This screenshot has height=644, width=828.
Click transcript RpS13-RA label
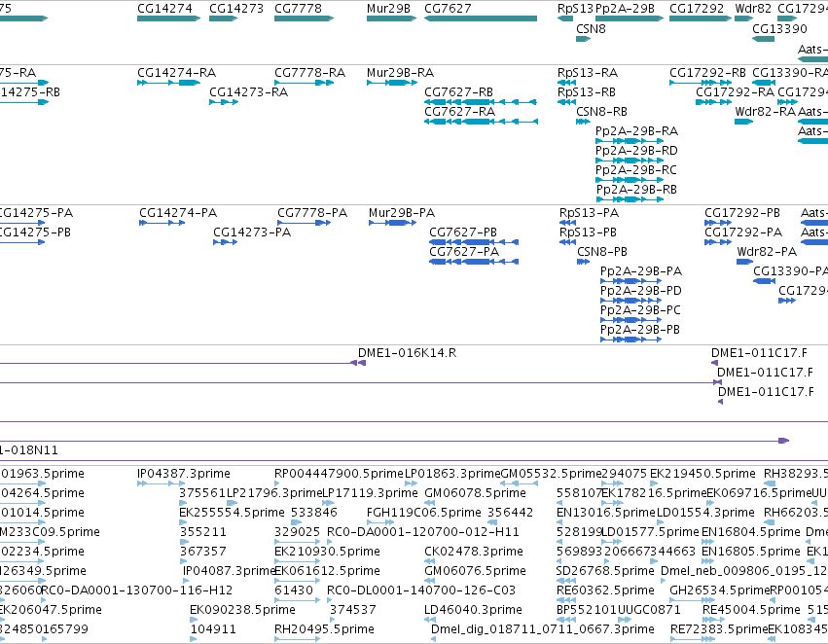(588, 72)
